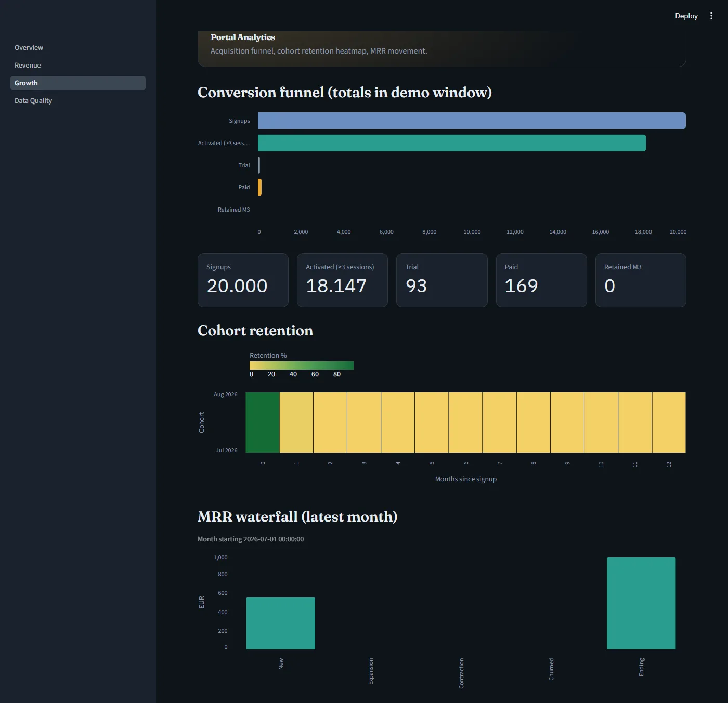
Task: Click the Retention % color gradient legend
Action: [302, 366]
